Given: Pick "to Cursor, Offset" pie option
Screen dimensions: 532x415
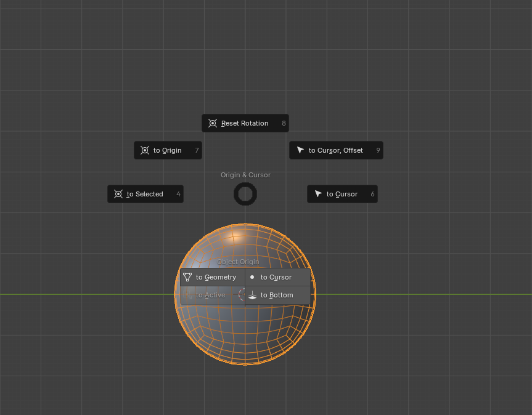Looking at the screenshot, I should pos(336,150).
